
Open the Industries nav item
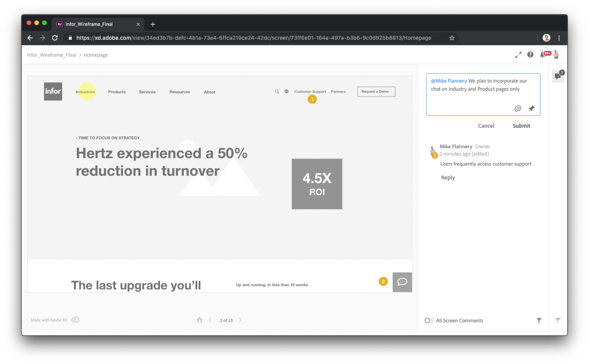point(85,92)
